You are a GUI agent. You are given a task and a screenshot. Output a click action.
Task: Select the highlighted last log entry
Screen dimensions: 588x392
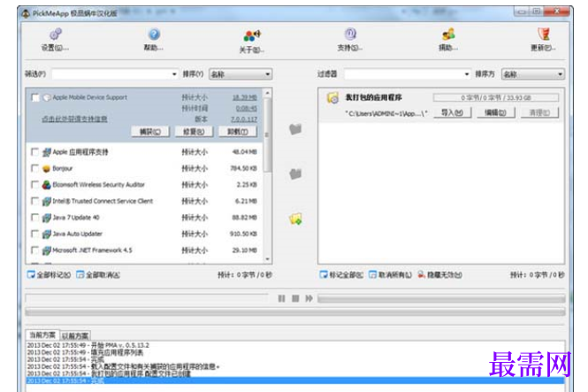tap(295, 380)
